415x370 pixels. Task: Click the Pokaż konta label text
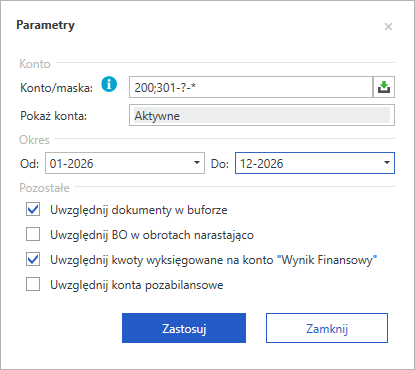tap(53, 116)
